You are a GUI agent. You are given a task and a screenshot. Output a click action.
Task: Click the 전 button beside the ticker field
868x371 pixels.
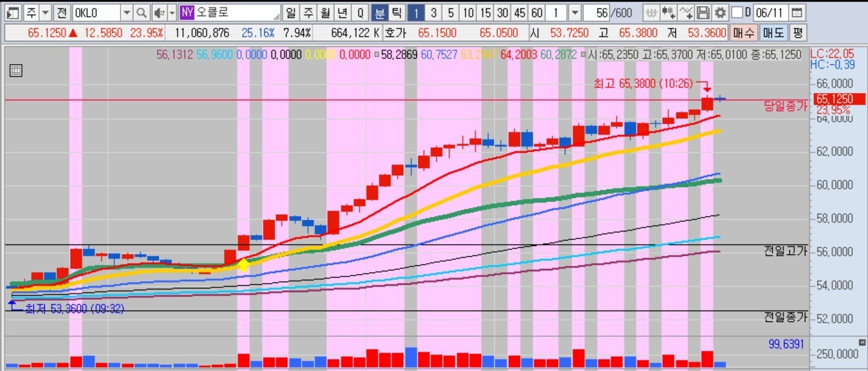pos(62,13)
